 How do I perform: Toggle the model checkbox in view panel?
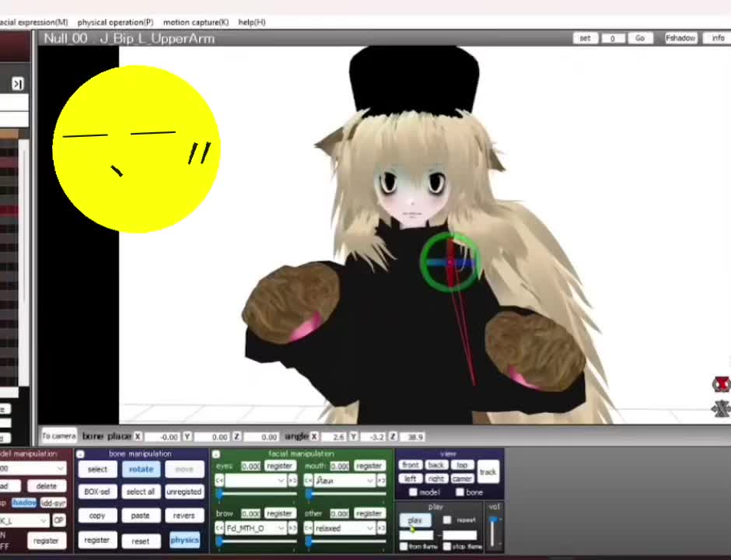[x=413, y=492]
